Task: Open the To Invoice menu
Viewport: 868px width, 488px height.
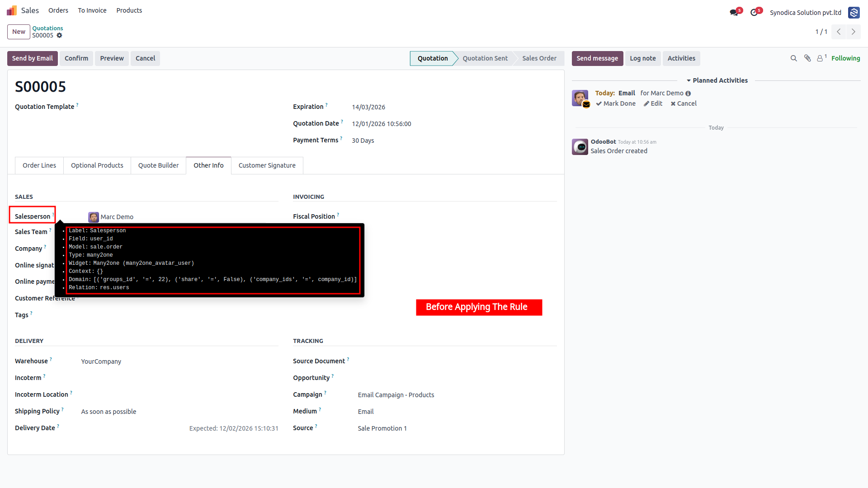Action: coord(92,10)
